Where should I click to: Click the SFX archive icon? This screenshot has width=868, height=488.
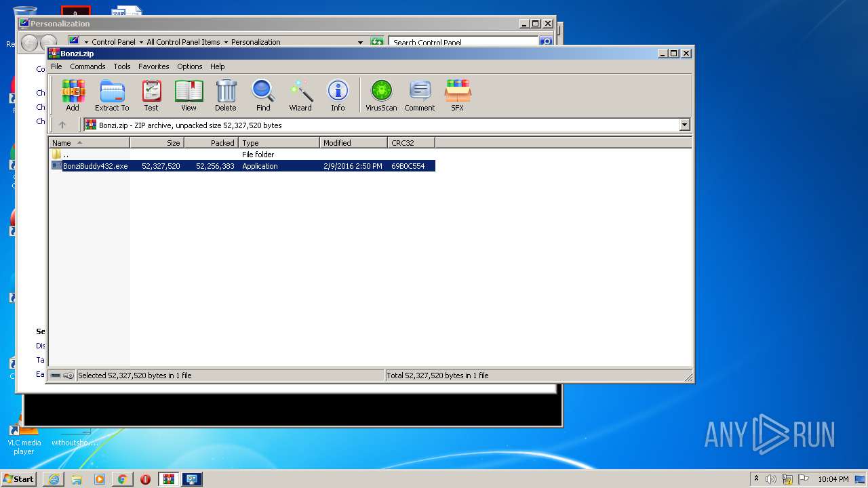tap(458, 95)
